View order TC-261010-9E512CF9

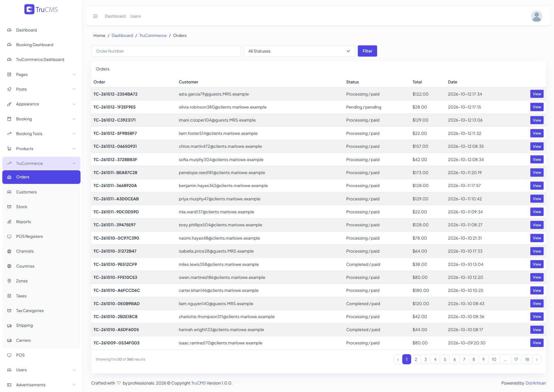pyautogui.click(x=537, y=264)
